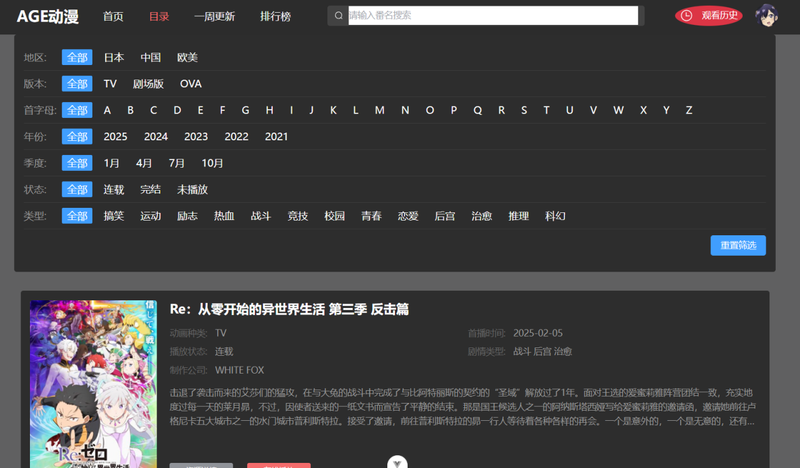This screenshot has height=468, width=800.
Task: Filter genre by 科幻
Action: click(555, 216)
